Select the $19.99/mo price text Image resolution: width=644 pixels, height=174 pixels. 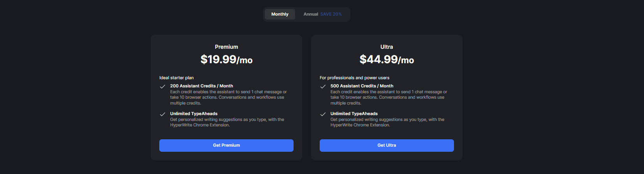(226, 59)
